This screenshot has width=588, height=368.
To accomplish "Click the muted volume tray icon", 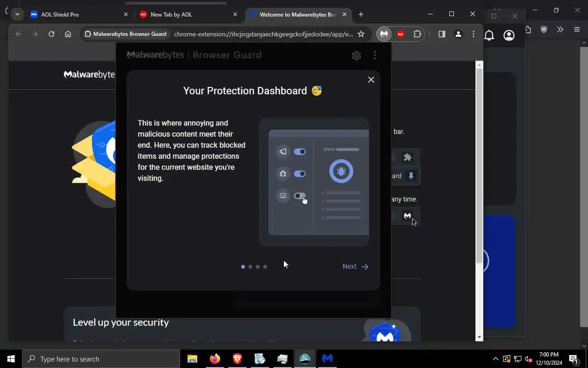I will [529, 359].
